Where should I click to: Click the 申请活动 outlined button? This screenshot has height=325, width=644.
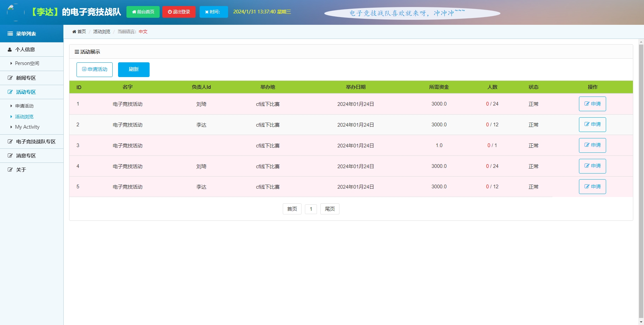point(95,70)
